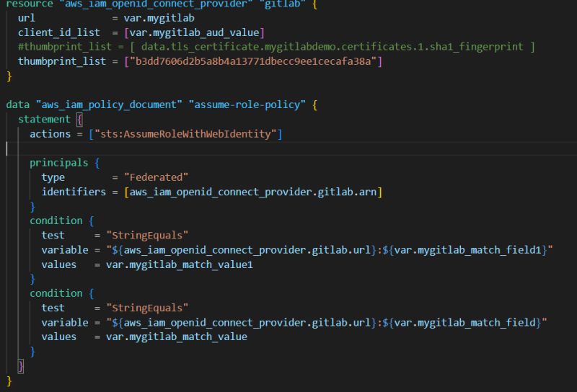
Task: Click the thumbprint hash string value
Action: point(253,61)
